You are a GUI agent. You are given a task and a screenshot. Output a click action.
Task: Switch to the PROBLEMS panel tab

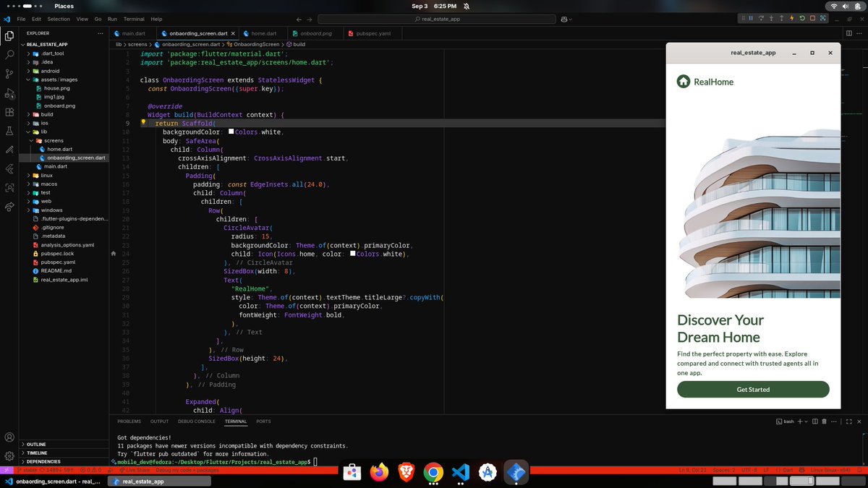click(x=129, y=421)
